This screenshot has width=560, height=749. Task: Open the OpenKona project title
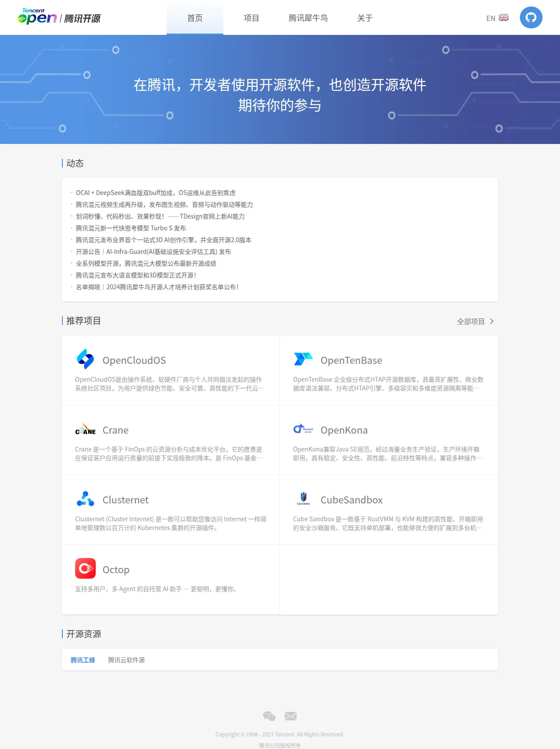coord(344,430)
